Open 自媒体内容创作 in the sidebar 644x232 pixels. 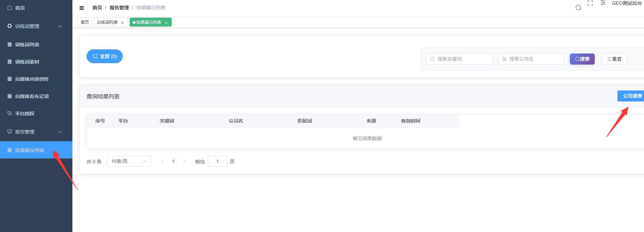(32, 79)
